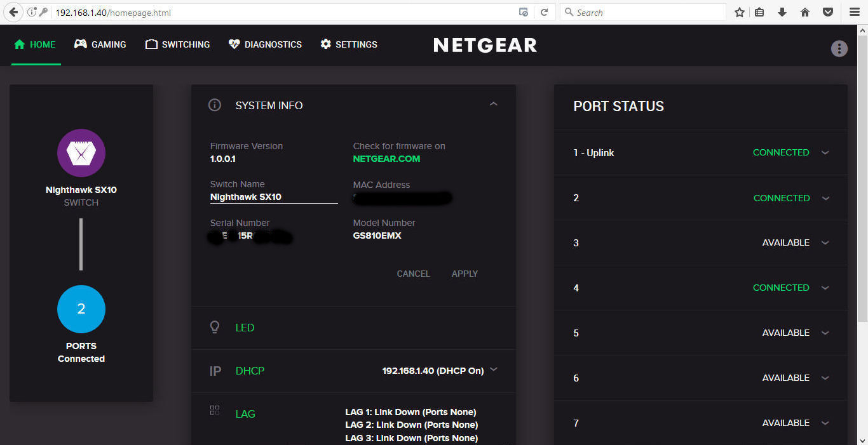Open the Settings tab
Image resolution: width=868 pixels, height=445 pixels.
coord(349,44)
